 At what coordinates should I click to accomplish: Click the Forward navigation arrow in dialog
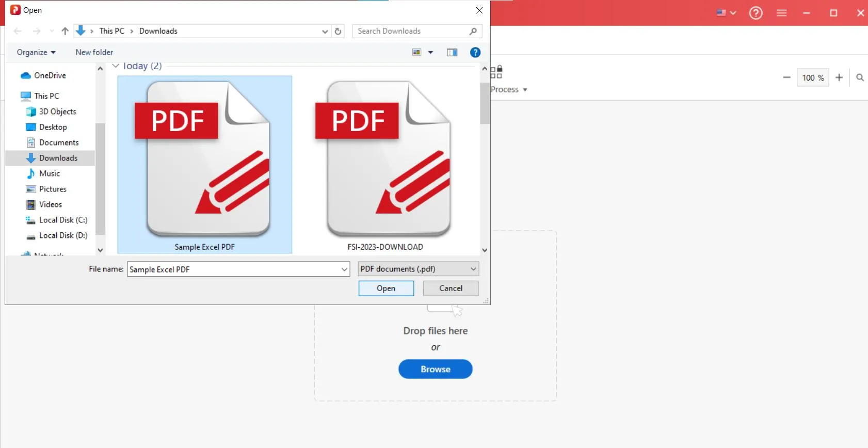coord(37,31)
